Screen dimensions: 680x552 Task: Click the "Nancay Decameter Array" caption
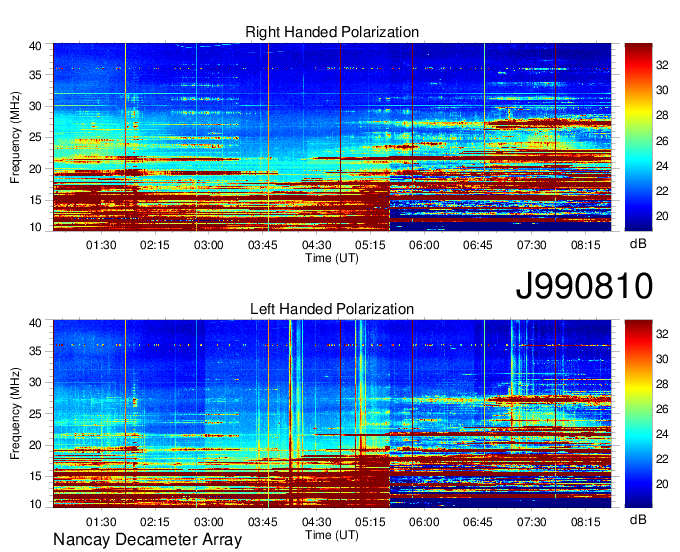click(147, 540)
